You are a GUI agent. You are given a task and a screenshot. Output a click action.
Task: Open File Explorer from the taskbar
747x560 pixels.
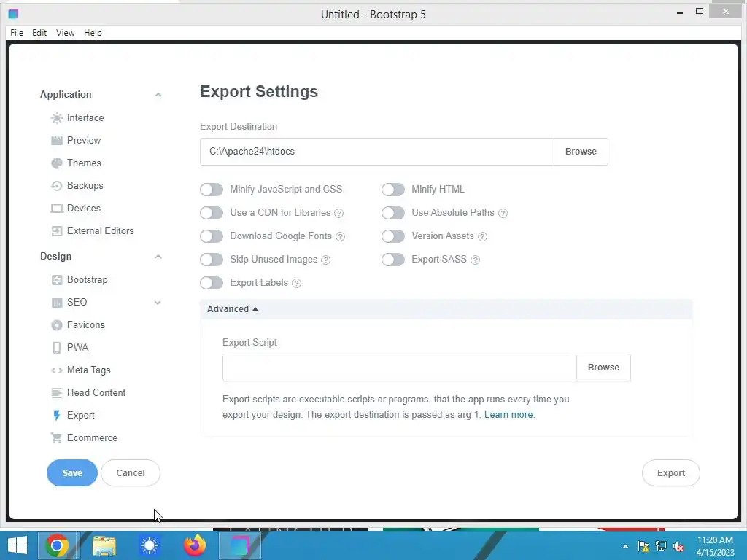[x=104, y=545]
